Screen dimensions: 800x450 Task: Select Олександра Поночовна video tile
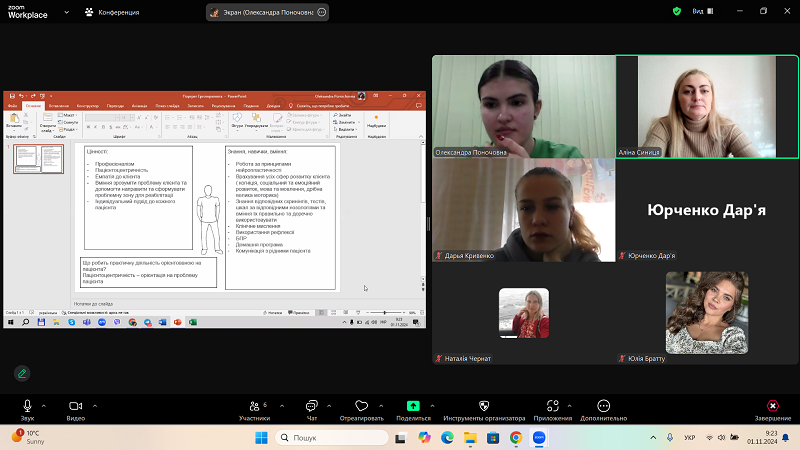pyautogui.click(x=524, y=107)
